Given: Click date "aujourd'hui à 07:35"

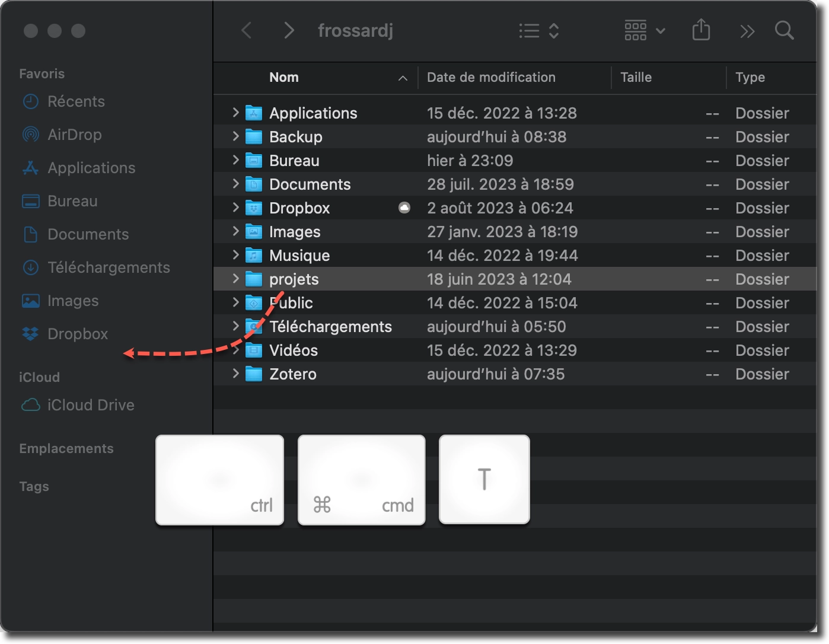Looking at the screenshot, I should click(x=496, y=374).
